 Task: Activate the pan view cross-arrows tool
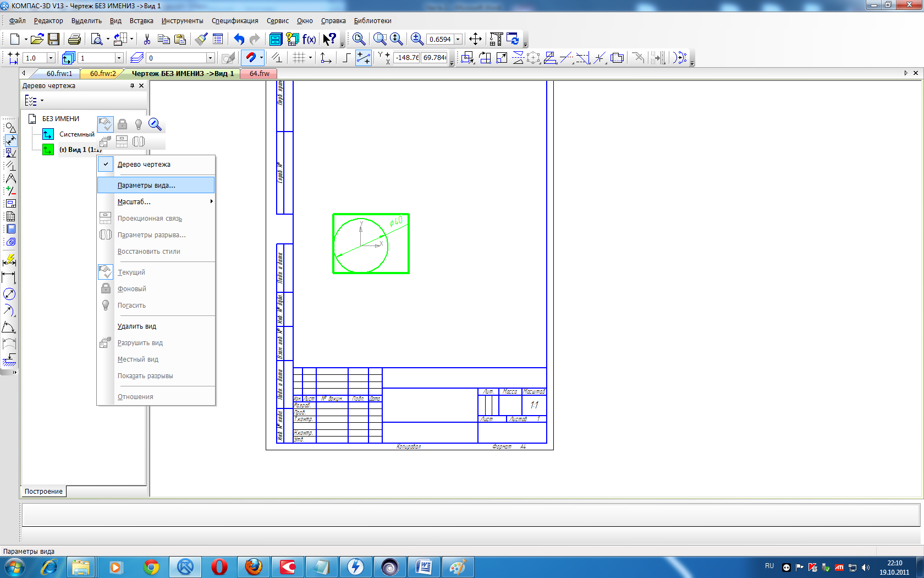click(x=475, y=39)
